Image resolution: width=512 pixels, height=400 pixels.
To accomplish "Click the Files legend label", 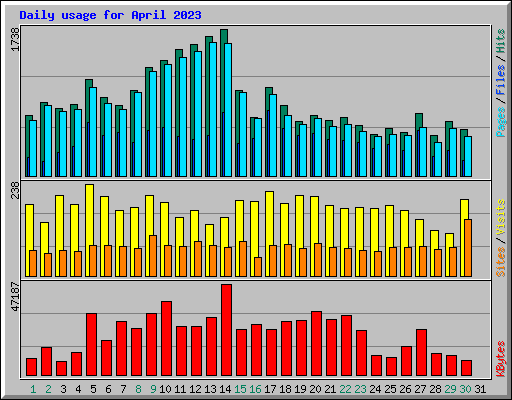I will pos(501,80).
